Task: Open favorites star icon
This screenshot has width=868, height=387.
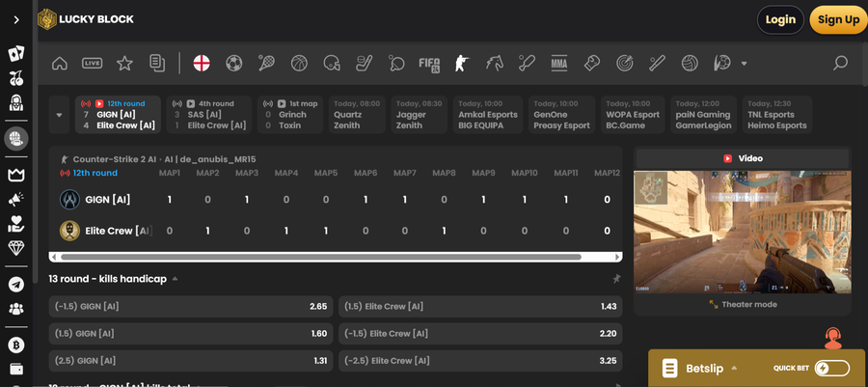Action: pos(124,64)
